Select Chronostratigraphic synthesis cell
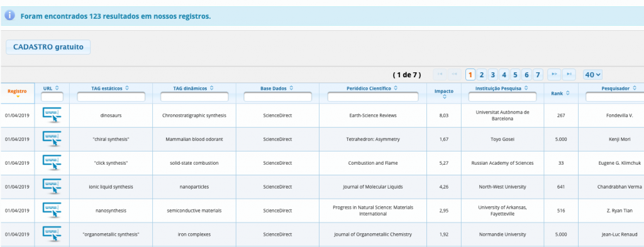Image resolution: width=644 pixels, height=247 pixels. coord(194,115)
